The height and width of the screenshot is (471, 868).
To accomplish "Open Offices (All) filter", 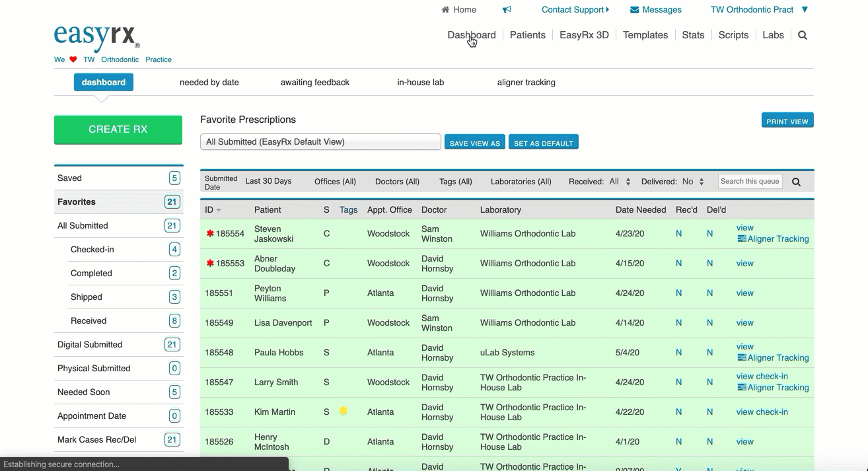I will coord(335,182).
